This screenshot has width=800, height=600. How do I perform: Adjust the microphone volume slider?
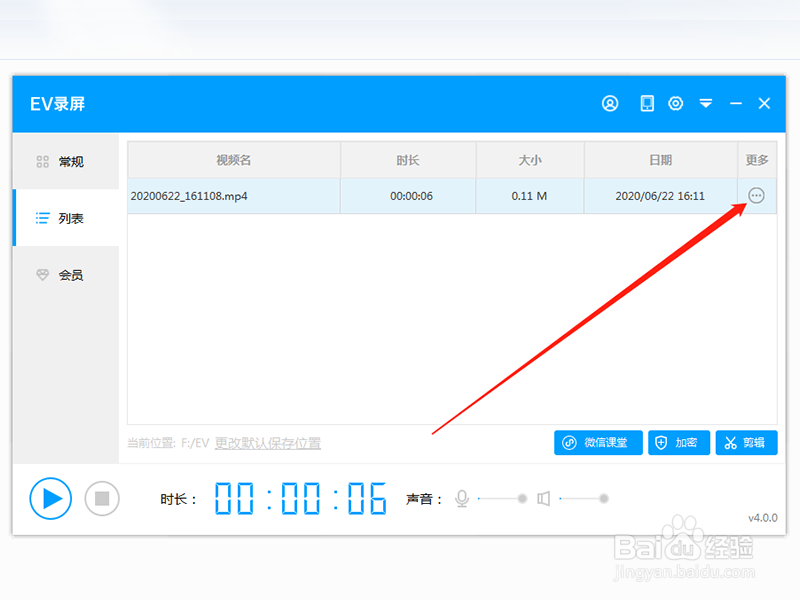tap(502, 498)
